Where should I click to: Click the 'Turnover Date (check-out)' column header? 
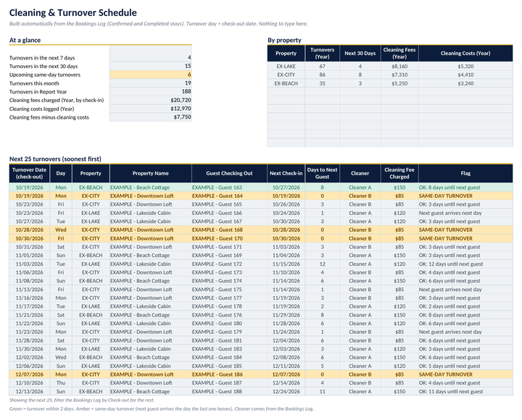tap(29, 173)
